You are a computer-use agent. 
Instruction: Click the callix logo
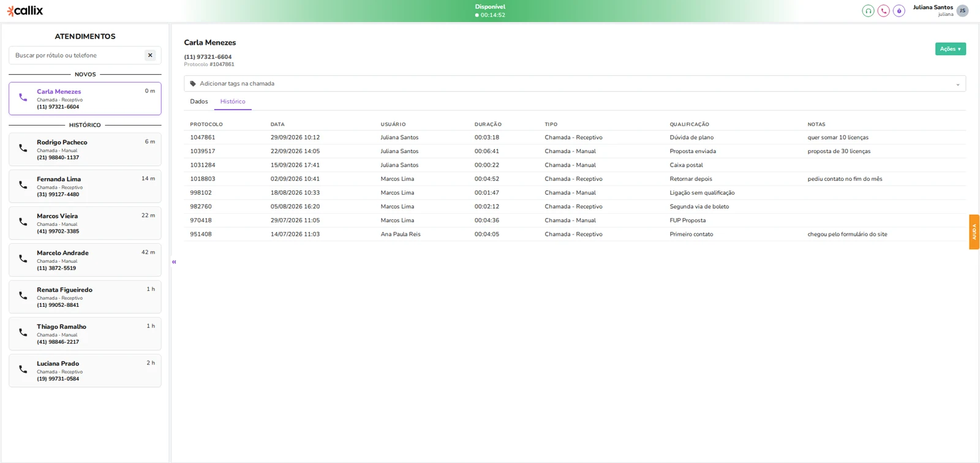pyautogui.click(x=25, y=10)
